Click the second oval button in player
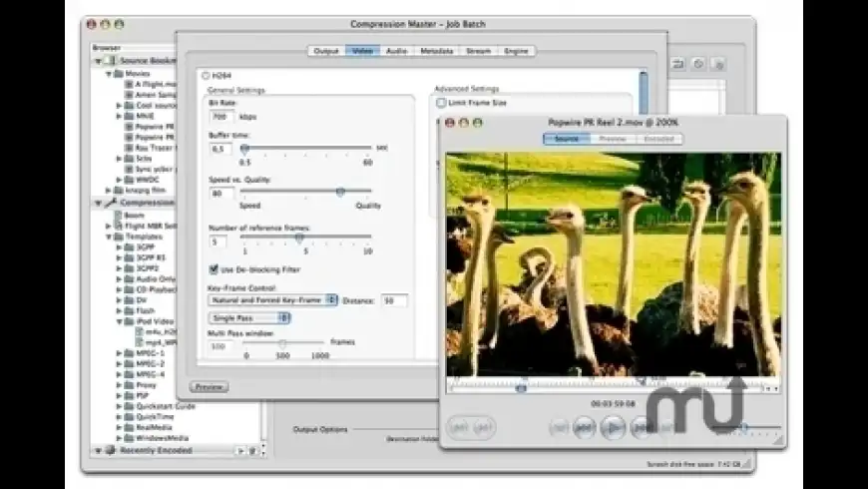The height and width of the screenshot is (489, 868). pyautogui.click(x=483, y=427)
